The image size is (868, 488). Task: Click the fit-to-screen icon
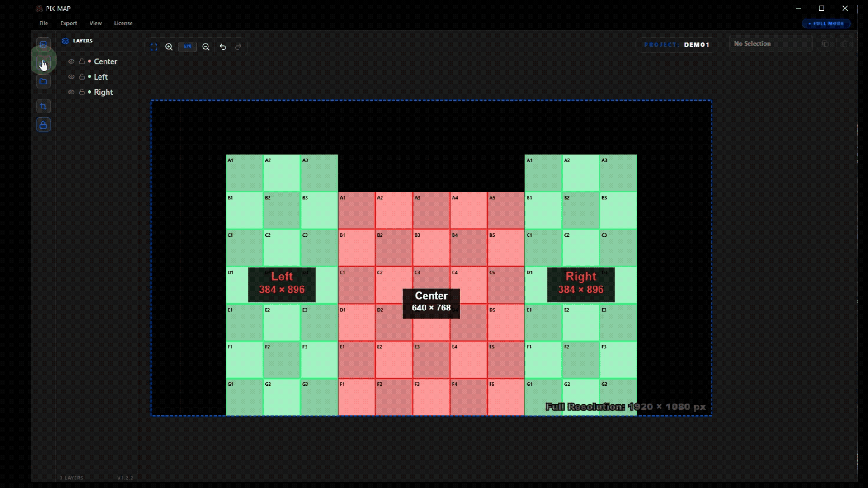pos(154,47)
